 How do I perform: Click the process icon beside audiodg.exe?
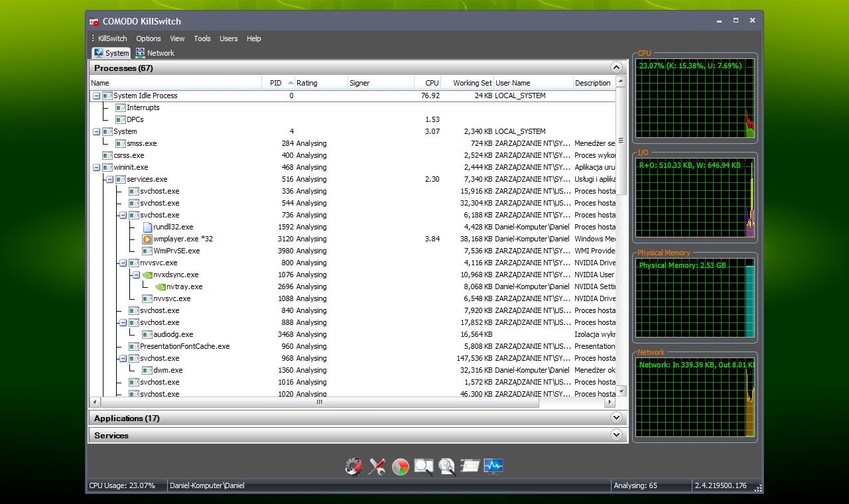(x=147, y=334)
